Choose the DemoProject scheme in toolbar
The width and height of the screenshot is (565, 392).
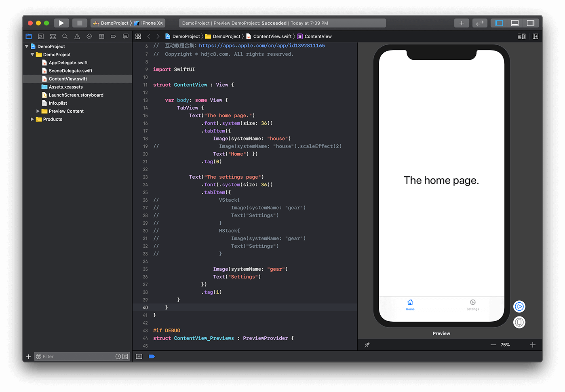[x=111, y=23]
